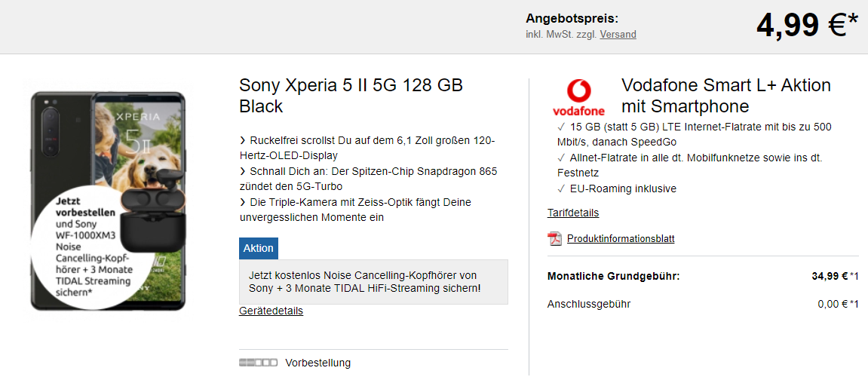Open the Produktinformationsblatt link
Screen dimensions: 868x380
pos(621,239)
